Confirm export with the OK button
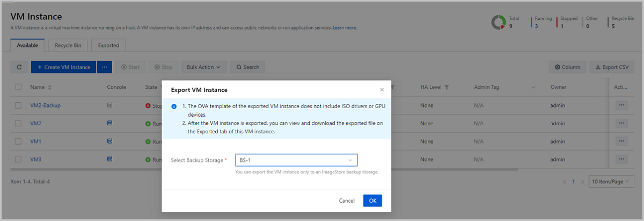Screen dimensions: 644x221 click(372, 201)
